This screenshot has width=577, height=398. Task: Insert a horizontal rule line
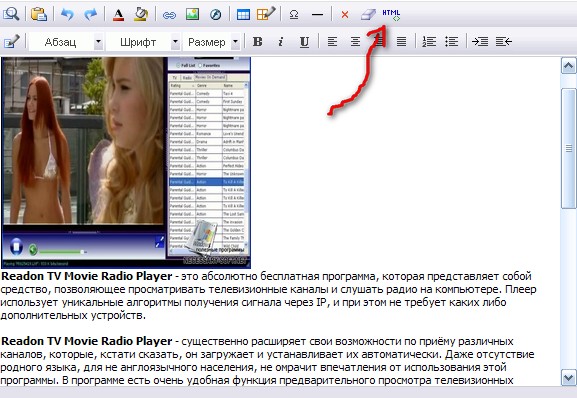[317, 15]
